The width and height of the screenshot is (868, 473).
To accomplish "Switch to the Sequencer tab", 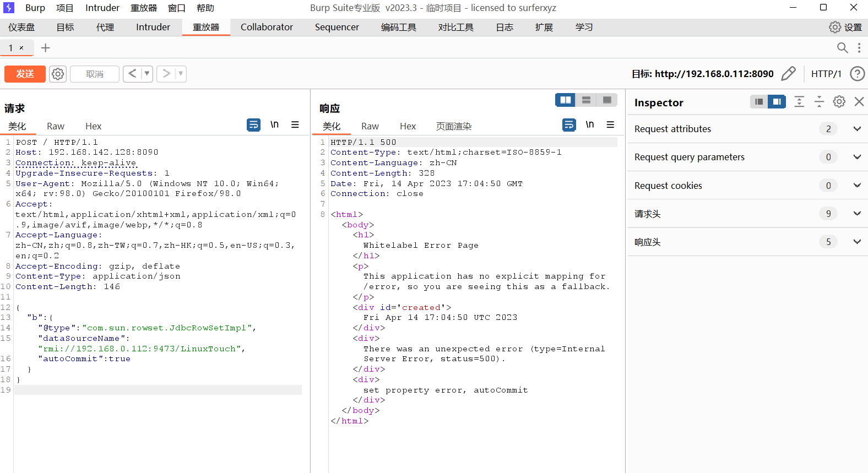I will pos(337,27).
